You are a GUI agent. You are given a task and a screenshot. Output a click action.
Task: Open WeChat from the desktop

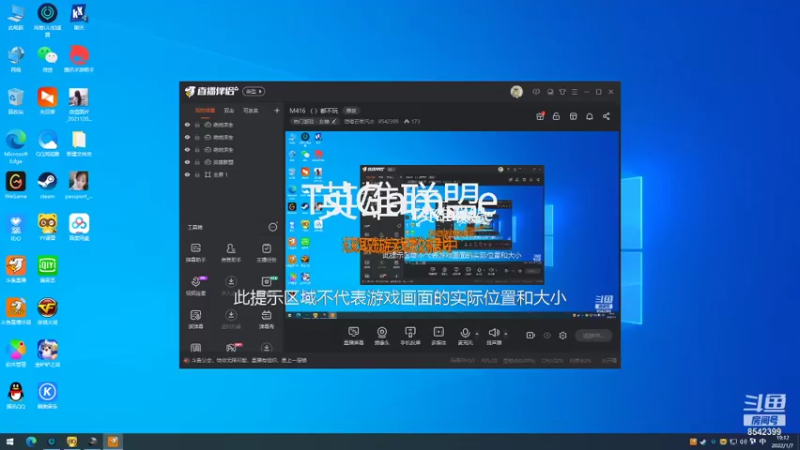(47, 59)
